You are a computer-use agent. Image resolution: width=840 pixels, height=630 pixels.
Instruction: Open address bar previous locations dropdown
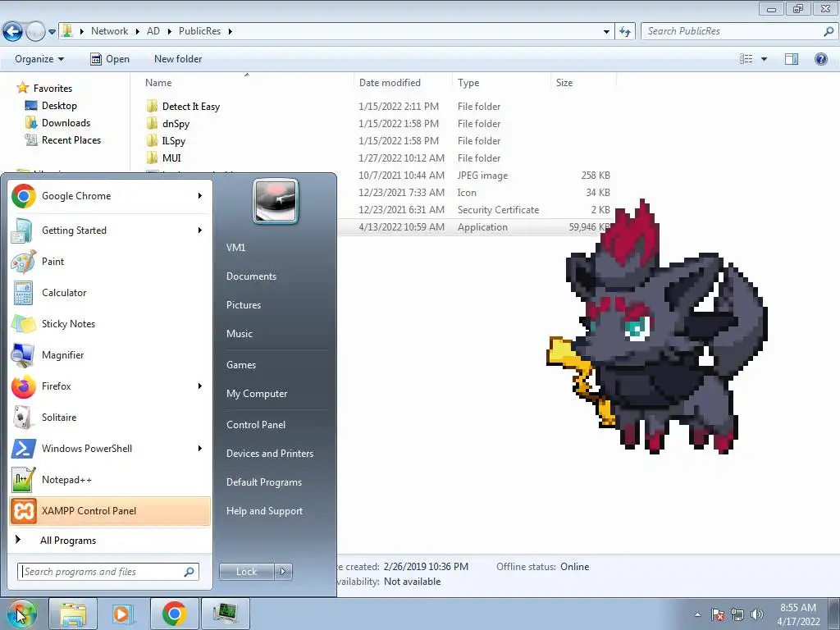606,32
